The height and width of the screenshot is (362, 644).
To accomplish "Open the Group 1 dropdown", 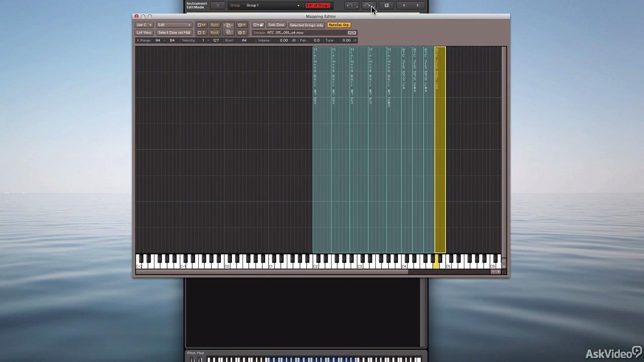I will [x=272, y=6].
